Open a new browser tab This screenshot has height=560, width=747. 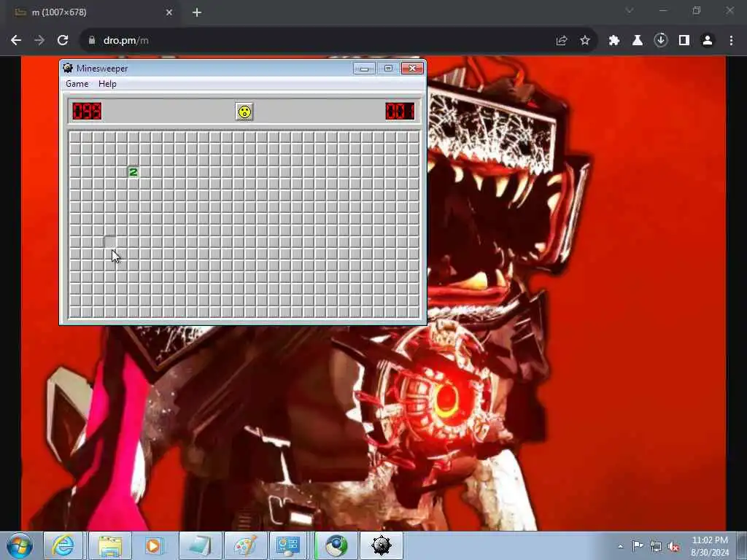click(x=197, y=12)
